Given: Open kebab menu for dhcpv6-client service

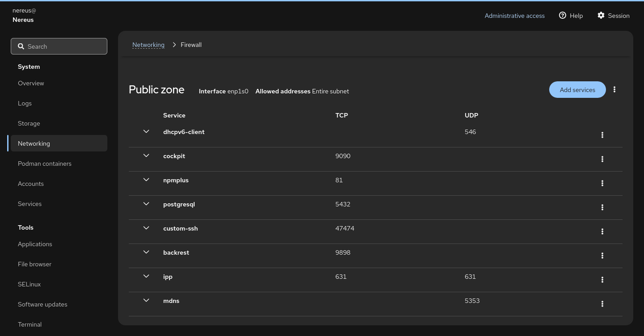Looking at the screenshot, I should (x=602, y=135).
